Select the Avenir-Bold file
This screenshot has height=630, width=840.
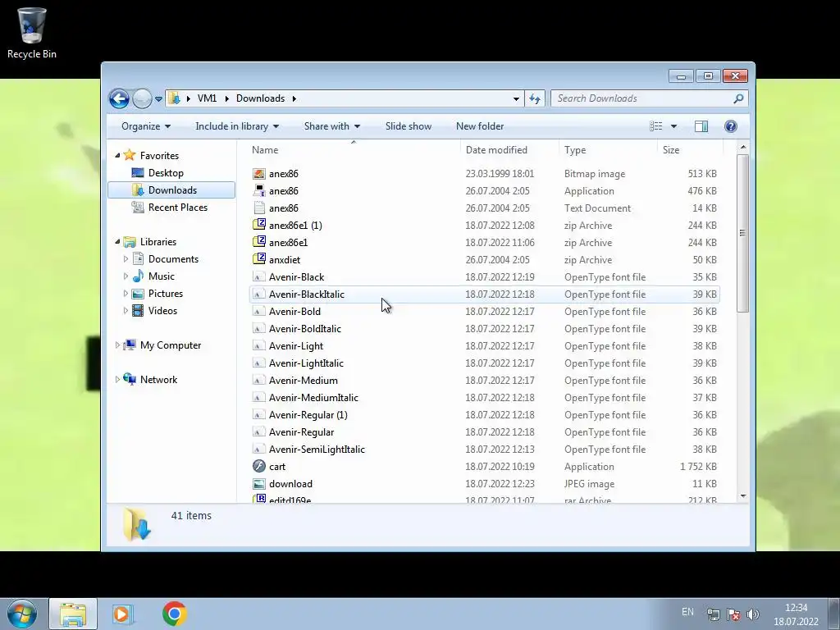pos(484,311)
